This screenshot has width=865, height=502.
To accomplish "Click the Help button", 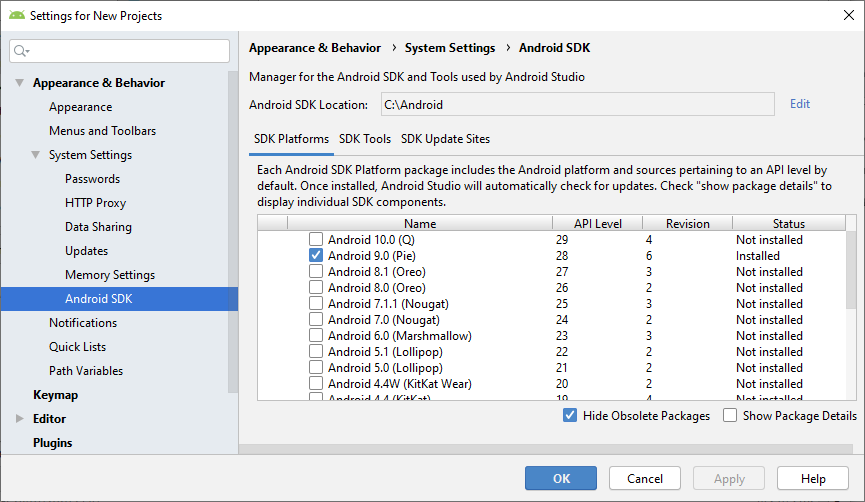I will (813, 478).
